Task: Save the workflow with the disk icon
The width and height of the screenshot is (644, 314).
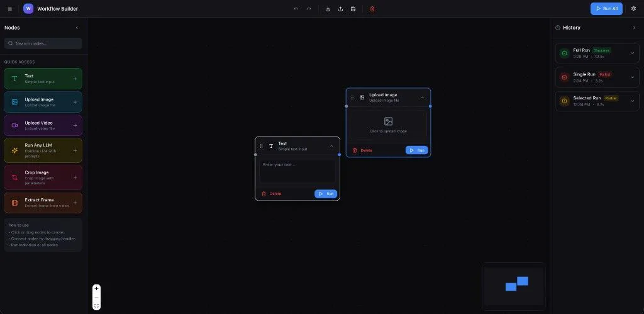Action: 353,9
